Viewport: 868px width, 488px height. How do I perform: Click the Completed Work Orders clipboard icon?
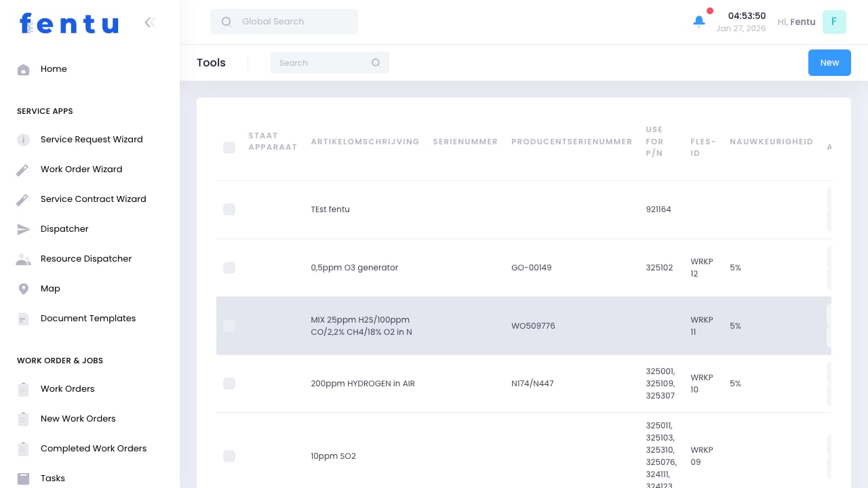23,449
